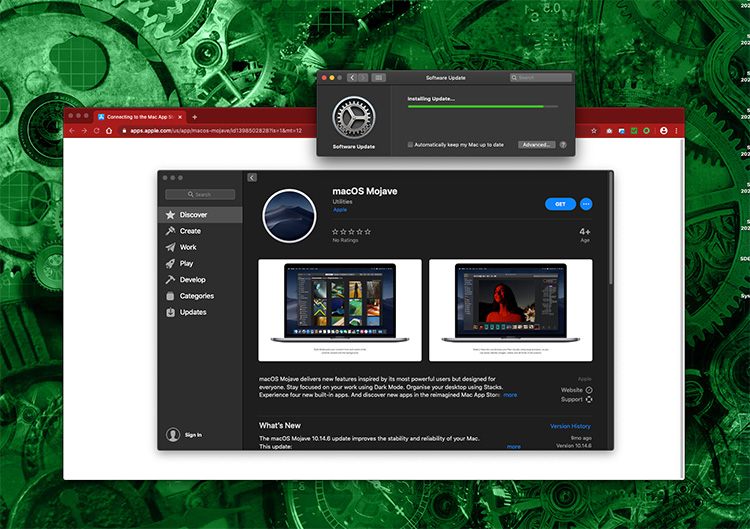Chrome browser back arrow
This screenshot has width=750, height=529.
(x=72, y=131)
